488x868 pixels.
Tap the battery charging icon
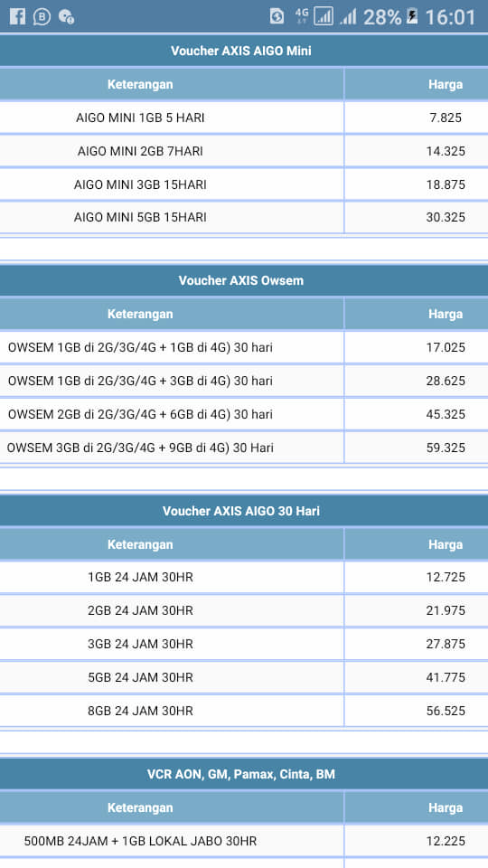412,16
